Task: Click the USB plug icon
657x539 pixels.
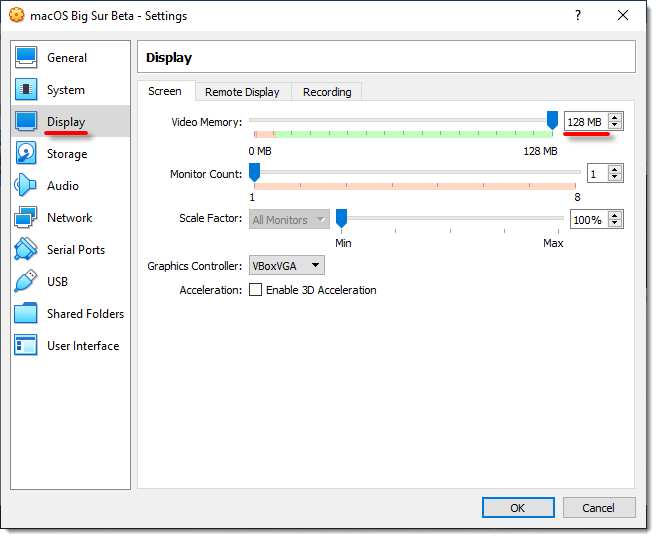Action: (x=26, y=281)
